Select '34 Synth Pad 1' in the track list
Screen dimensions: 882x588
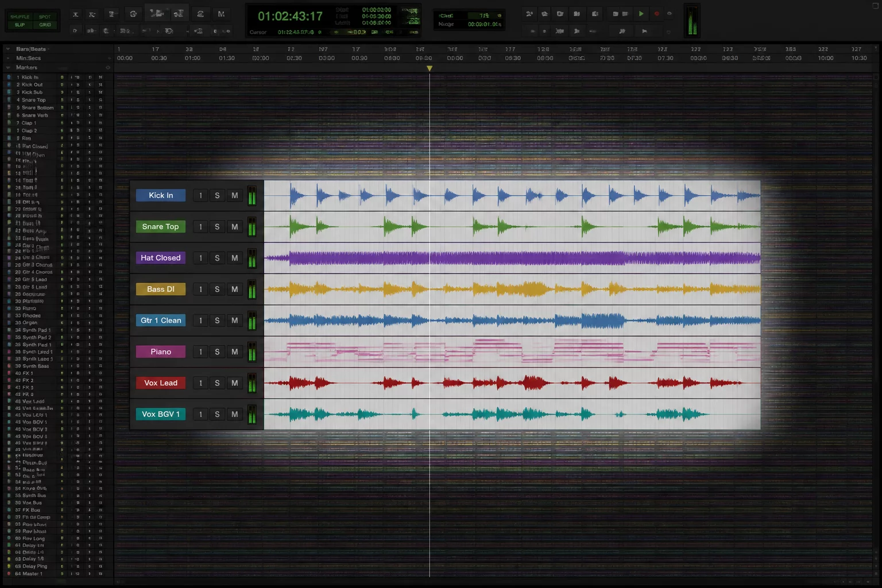[33, 330]
